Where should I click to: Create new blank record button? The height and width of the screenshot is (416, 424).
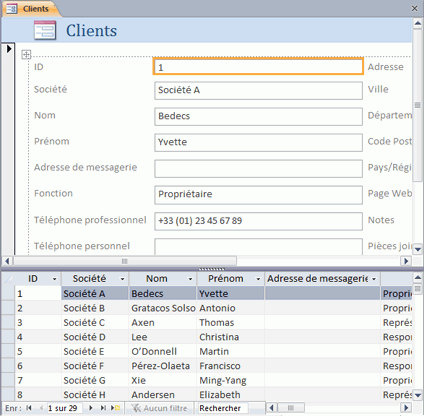[115, 408]
